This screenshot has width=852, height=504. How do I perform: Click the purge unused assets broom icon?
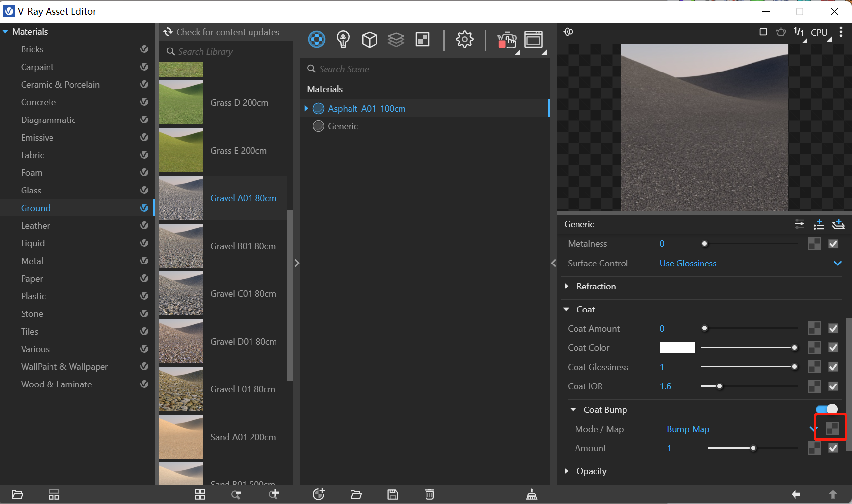pyautogui.click(x=532, y=494)
